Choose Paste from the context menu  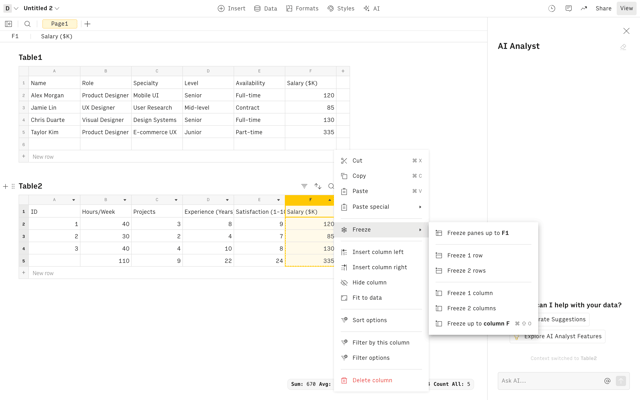pos(381,191)
